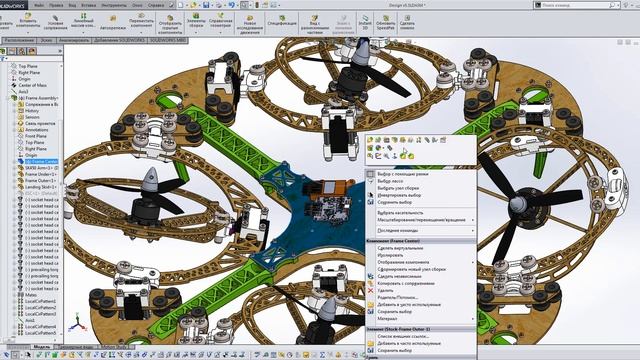Open the Справка menu
The width and height of the screenshot is (640, 360).
(x=156, y=5)
